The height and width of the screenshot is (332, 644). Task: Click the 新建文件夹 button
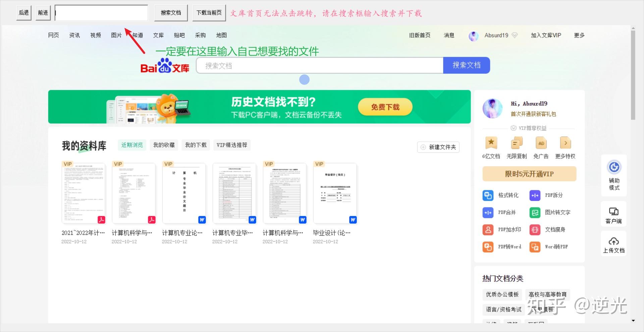pyautogui.click(x=438, y=147)
